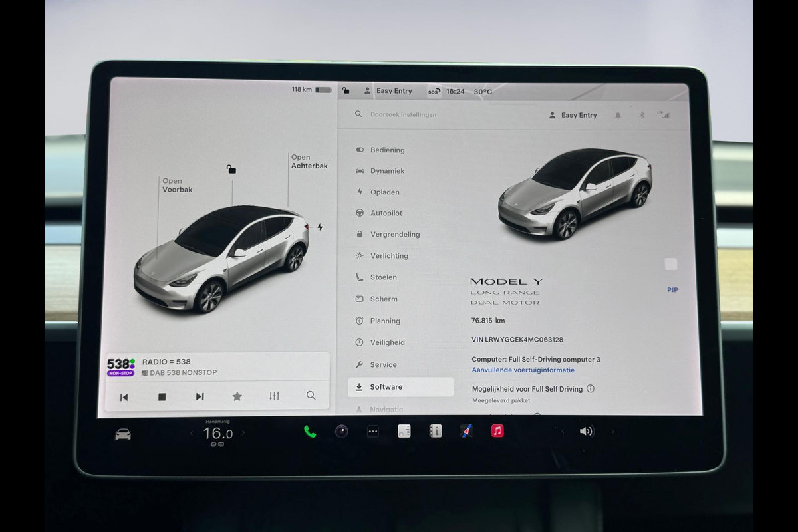
Task: Tap the PJP vehicle name link
Action: [672, 290]
